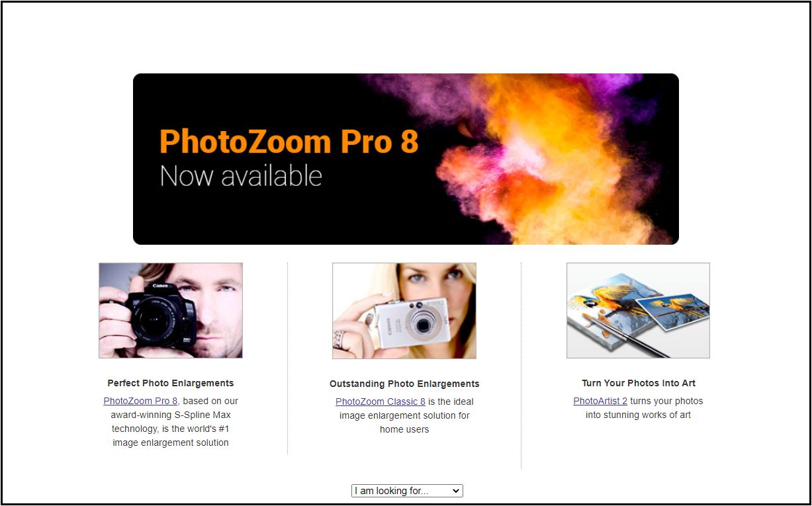812x506 pixels.
Task: Click the "Now available" banner text
Action: pos(241,177)
